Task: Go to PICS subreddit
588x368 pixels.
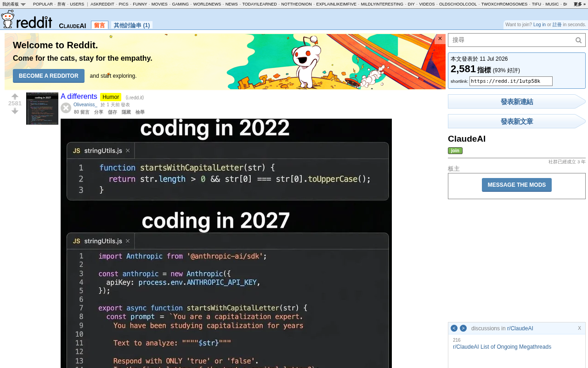Action: 124,4
